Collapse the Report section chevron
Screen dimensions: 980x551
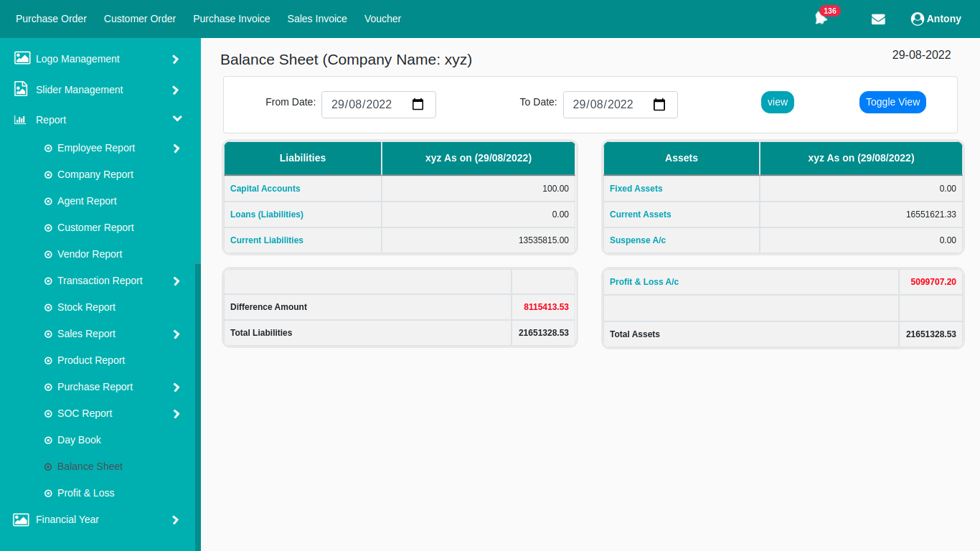(x=177, y=119)
